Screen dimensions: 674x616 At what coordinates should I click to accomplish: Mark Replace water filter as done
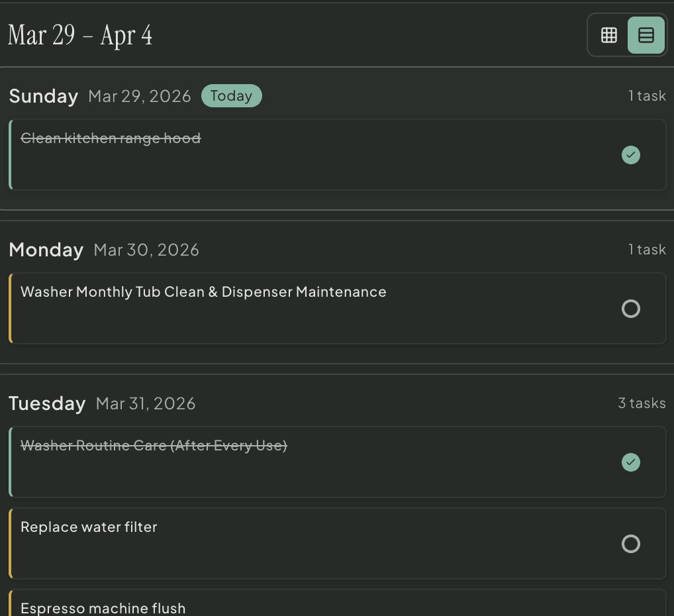coord(630,544)
